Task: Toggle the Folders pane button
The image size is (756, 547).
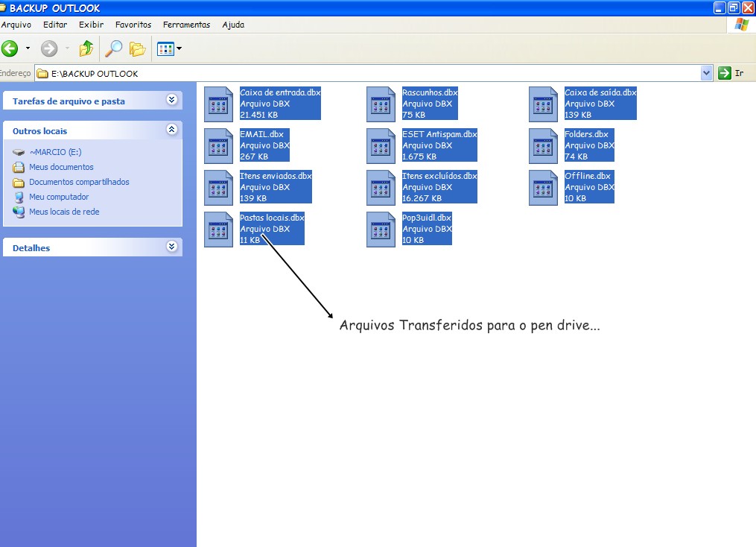Action: [x=137, y=48]
